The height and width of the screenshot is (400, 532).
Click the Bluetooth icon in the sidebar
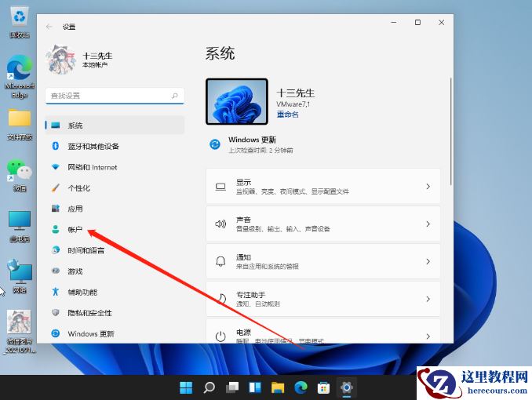[x=56, y=146]
